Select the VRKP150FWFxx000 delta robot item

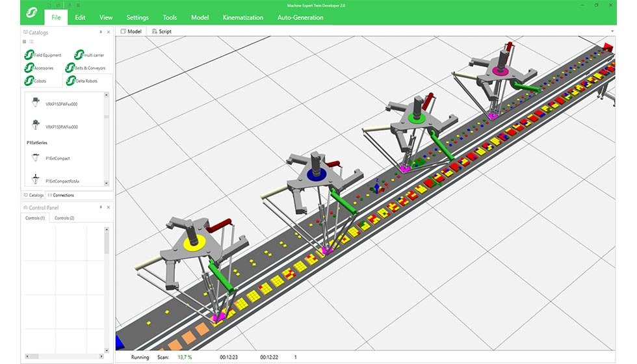click(61, 104)
